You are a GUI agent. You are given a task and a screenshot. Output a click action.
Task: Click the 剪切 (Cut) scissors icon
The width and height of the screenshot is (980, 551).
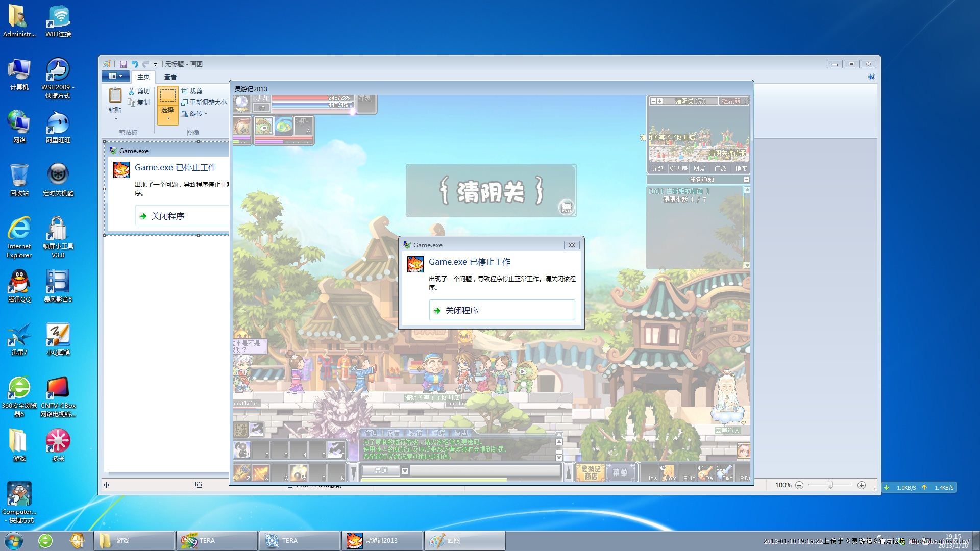[131, 91]
